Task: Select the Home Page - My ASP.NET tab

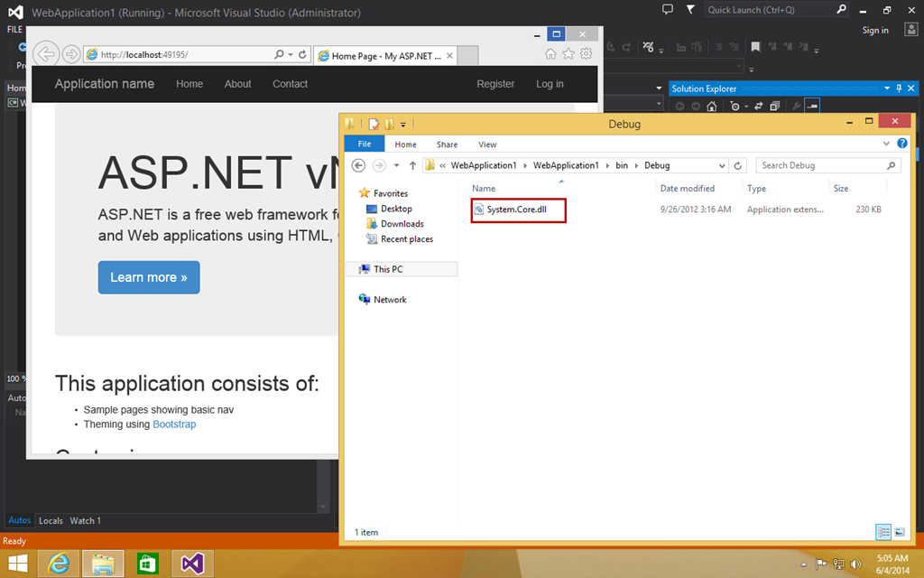Action: [x=385, y=56]
